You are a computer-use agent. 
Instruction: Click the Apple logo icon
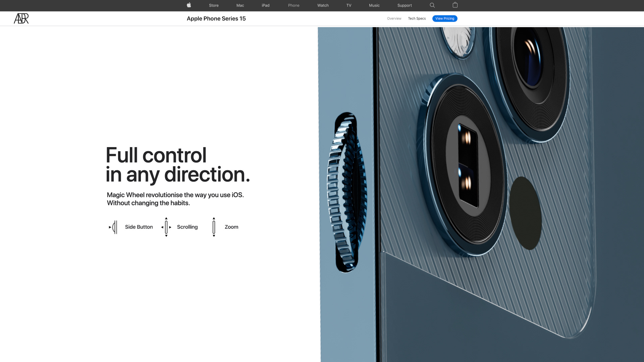point(189,5)
